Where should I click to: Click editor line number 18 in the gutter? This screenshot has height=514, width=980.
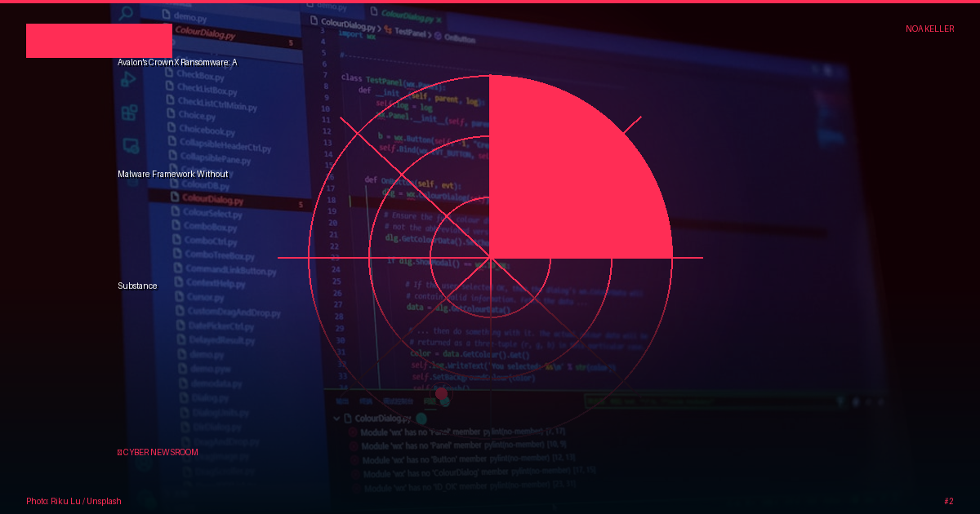click(x=331, y=199)
